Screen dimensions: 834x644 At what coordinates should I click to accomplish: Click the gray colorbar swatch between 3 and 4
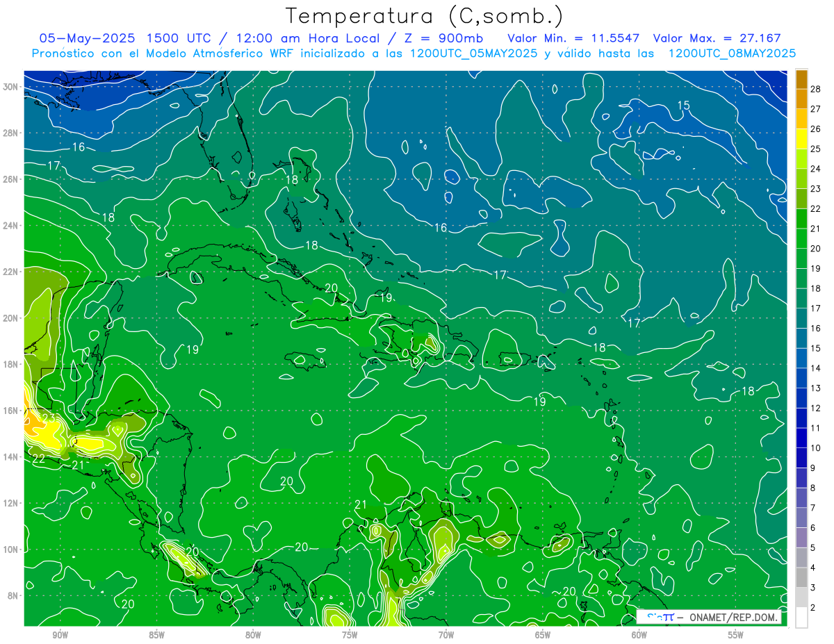point(801,577)
